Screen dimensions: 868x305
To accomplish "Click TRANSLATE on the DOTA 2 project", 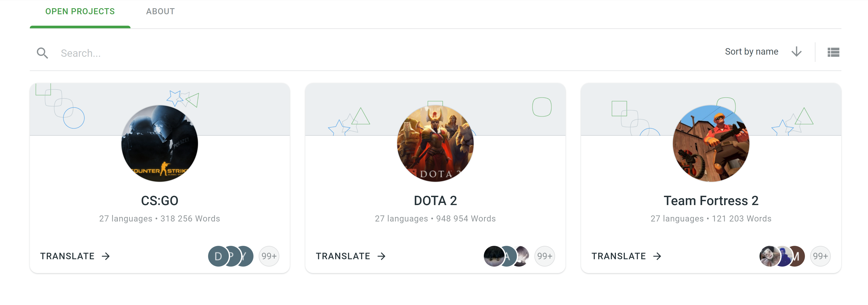I will pos(342,256).
